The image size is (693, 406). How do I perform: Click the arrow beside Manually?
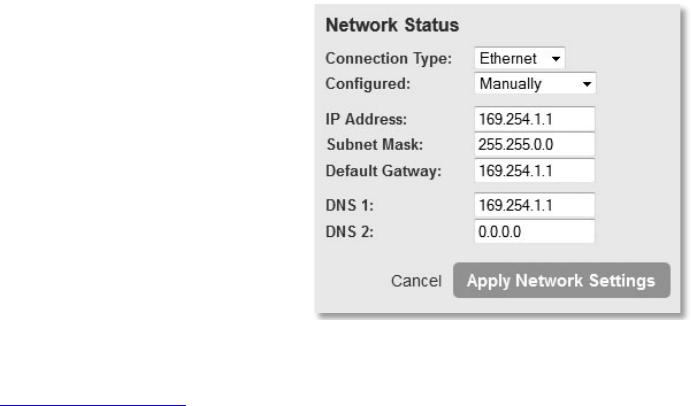(586, 83)
